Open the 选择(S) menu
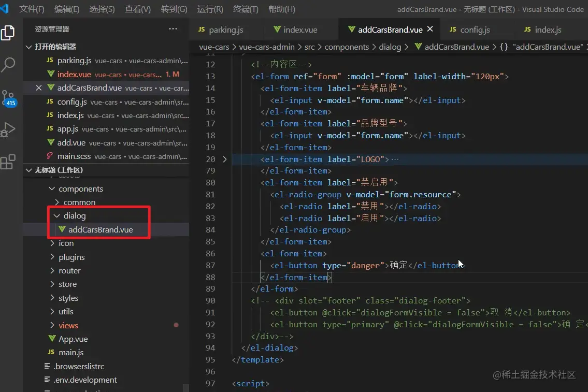Image resolution: width=588 pixels, height=392 pixels. 102,9
